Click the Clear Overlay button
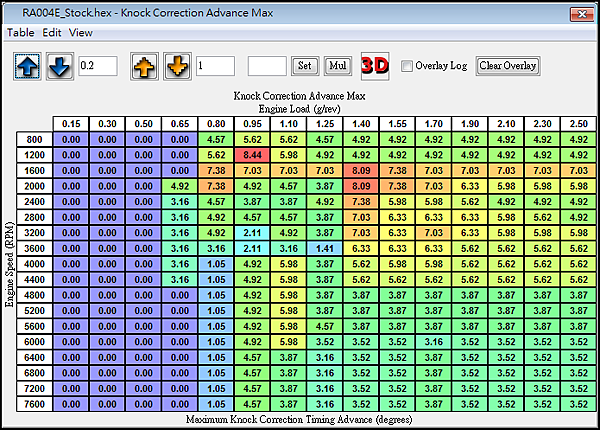This screenshot has width=600, height=430. click(508, 66)
